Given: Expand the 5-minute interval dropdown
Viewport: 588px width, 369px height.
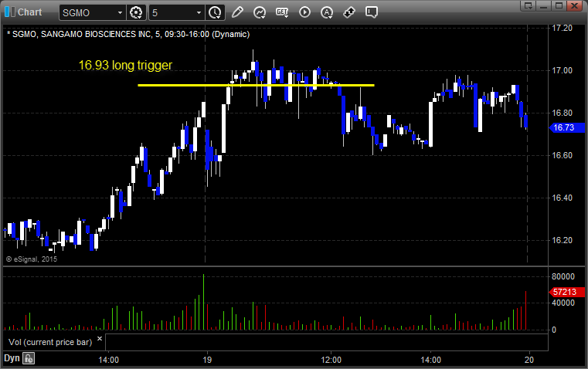Looking at the screenshot, I should [x=199, y=12].
